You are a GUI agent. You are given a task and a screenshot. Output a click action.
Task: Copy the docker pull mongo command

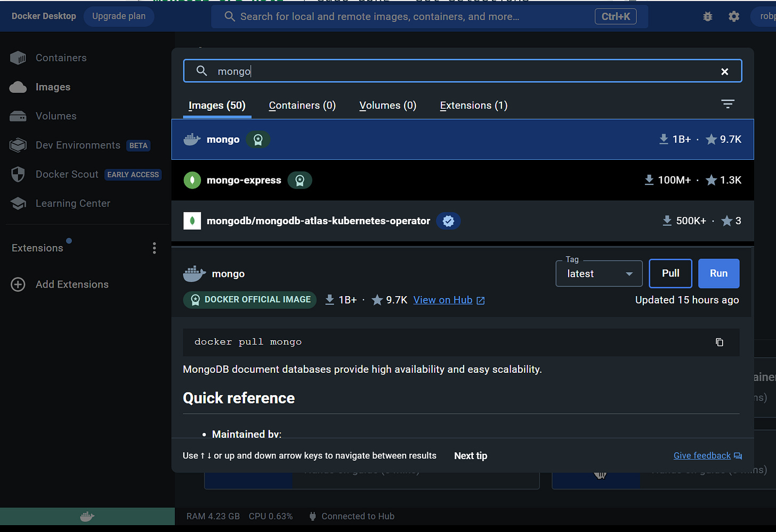pos(720,342)
